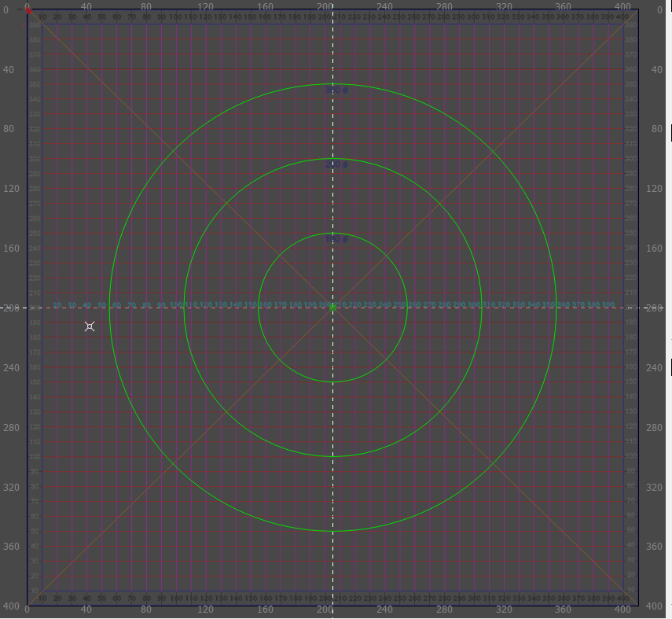672x619 pixels.
Task: Click the "300 ø" diameter label
Action: pos(336,91)
